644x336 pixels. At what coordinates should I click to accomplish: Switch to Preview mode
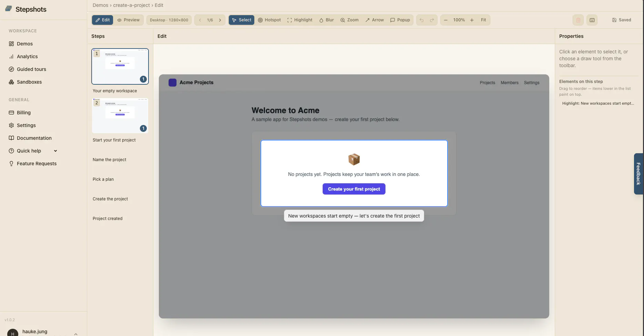129,20
